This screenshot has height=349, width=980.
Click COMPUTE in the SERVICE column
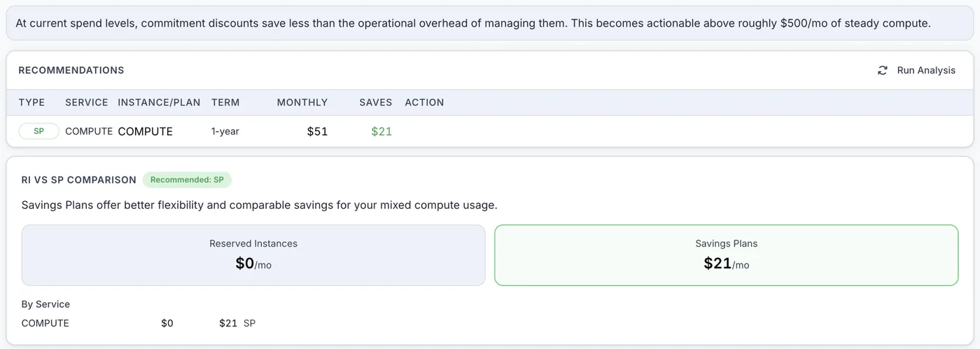89,131
